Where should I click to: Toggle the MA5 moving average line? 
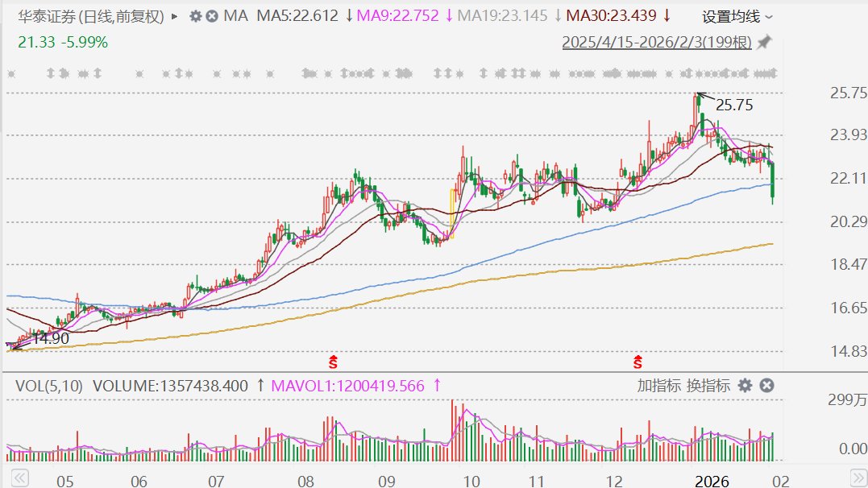[x=297, y=16]
